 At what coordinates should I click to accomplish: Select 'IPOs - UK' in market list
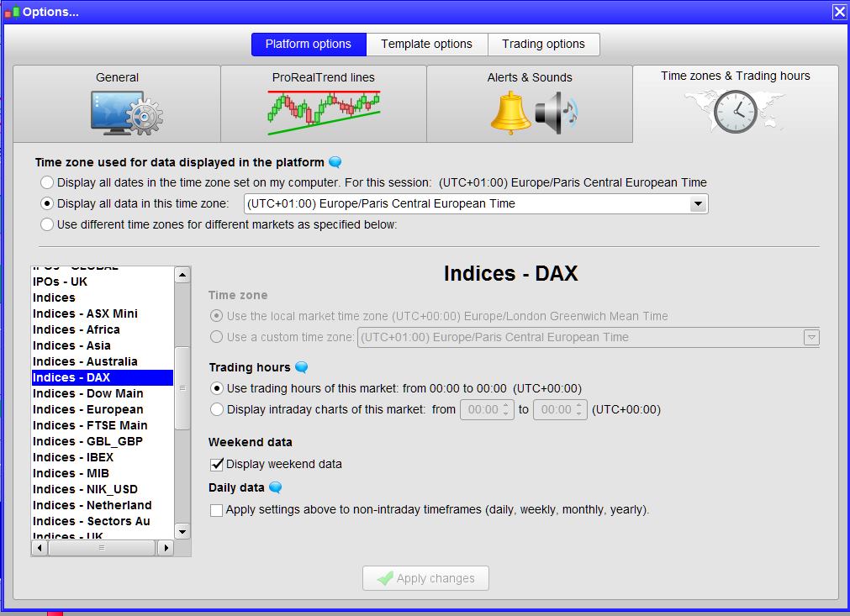pyautogui.click(x=103, y=282)
